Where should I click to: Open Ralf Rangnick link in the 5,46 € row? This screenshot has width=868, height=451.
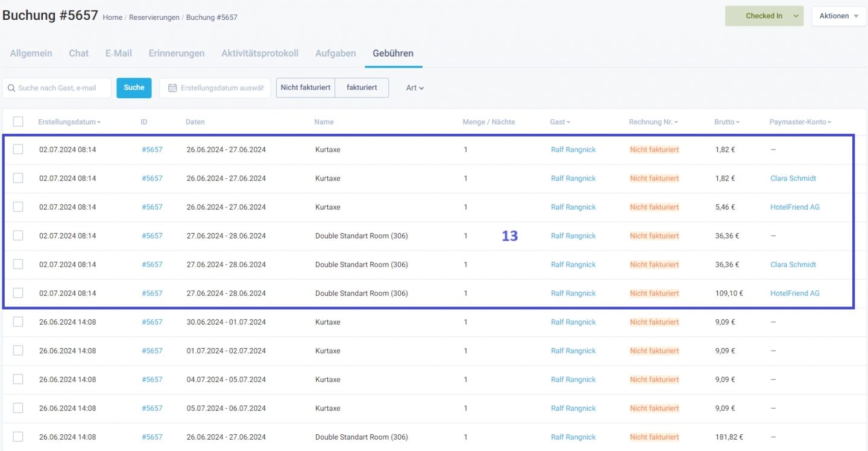pyautogui.click(x=573, y=207)
